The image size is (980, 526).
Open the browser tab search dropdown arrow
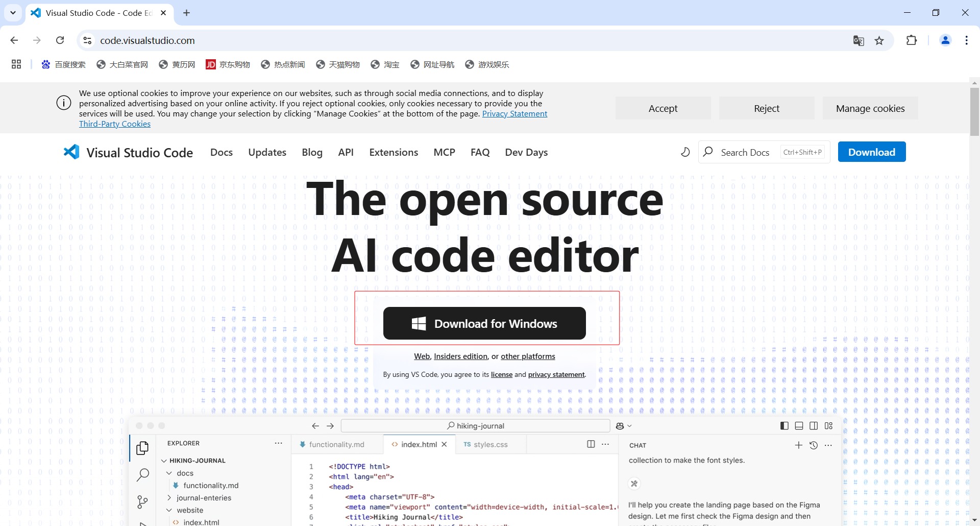click(x=13, y=13)
